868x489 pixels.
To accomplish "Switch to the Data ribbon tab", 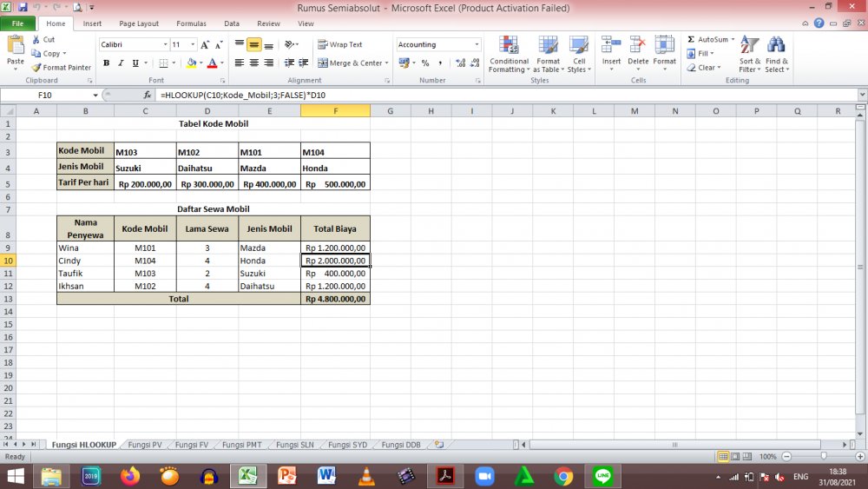I will click(232, 23).
